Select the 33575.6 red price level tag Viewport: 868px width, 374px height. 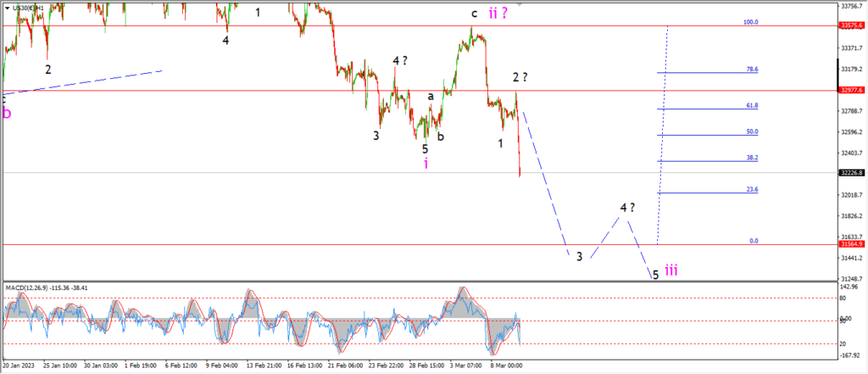click(x=853, y=25)
